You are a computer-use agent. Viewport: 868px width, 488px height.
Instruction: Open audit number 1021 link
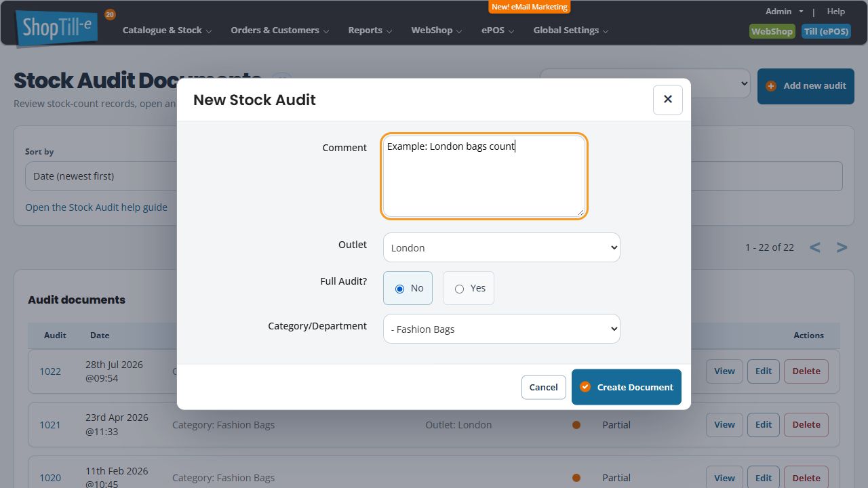[50, 425]
